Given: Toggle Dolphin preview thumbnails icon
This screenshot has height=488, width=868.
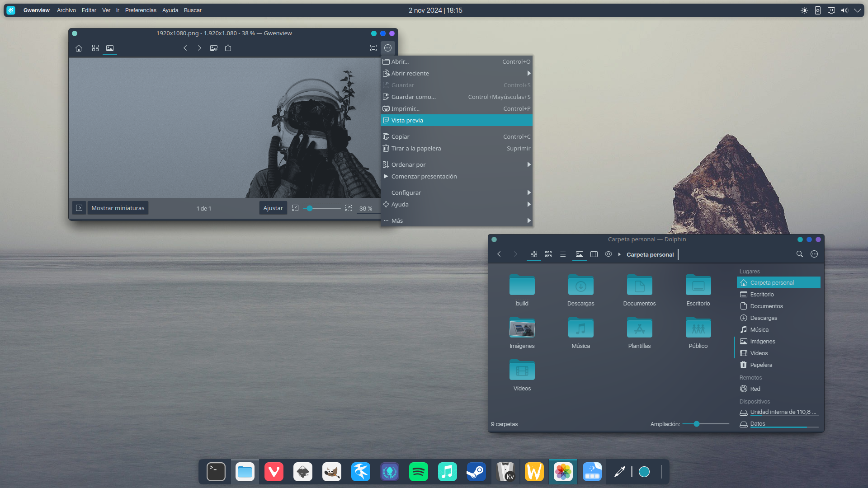Looking at the screenshot, I should 580,254.
